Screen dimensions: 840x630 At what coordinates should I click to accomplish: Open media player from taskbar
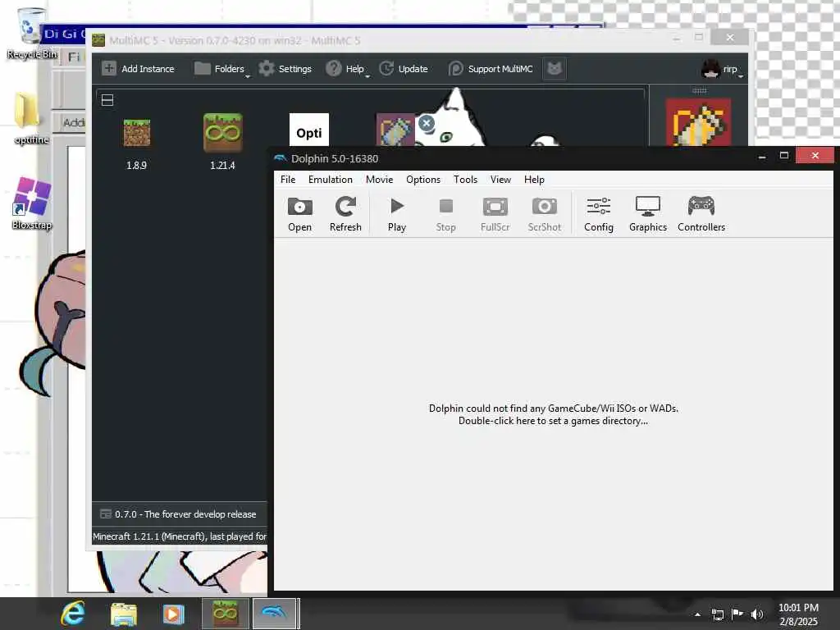[173, 614]
